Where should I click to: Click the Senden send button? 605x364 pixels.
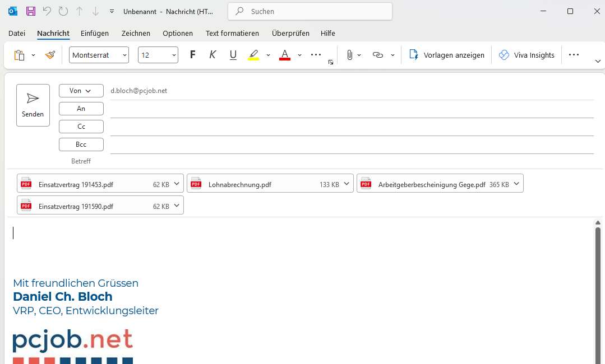pyautogui.click(x=33, y=105)
